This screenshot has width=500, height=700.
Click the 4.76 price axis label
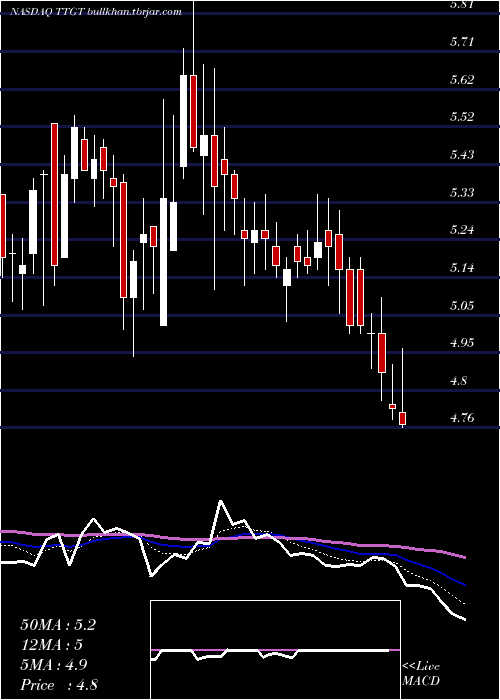tap(462, 418)
